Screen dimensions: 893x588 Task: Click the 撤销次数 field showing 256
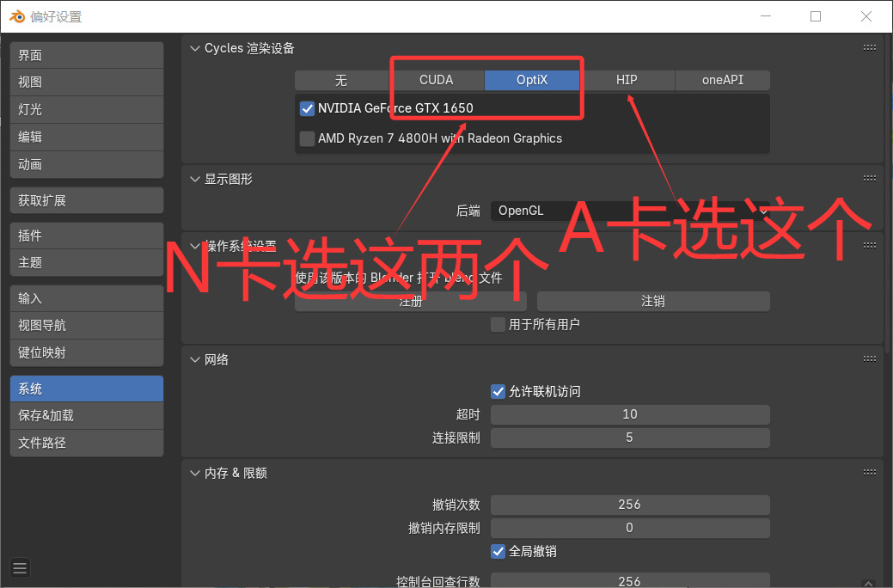click(x=630, y=505)
